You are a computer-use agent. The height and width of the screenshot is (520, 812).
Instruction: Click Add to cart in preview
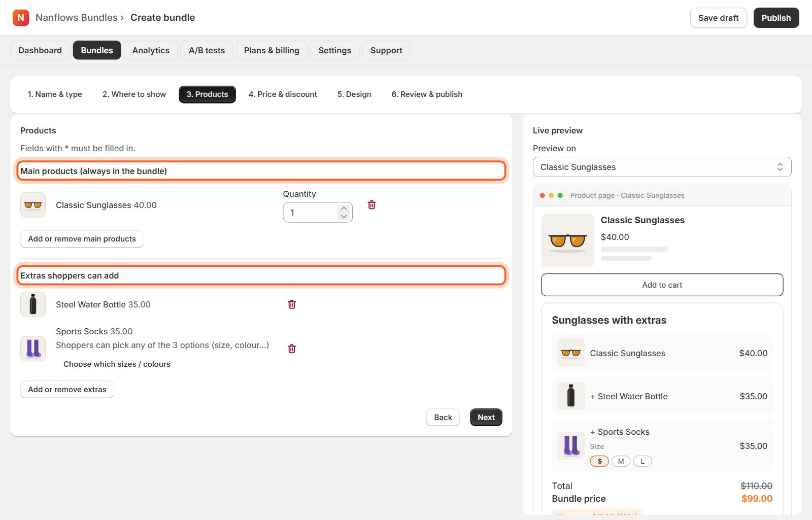[x=662, y=285]
